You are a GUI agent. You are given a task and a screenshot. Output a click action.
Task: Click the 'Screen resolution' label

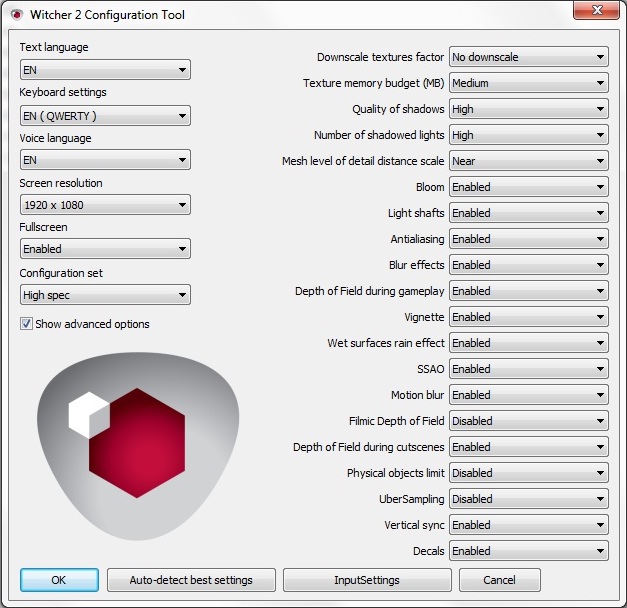click(x=61, y=183)
